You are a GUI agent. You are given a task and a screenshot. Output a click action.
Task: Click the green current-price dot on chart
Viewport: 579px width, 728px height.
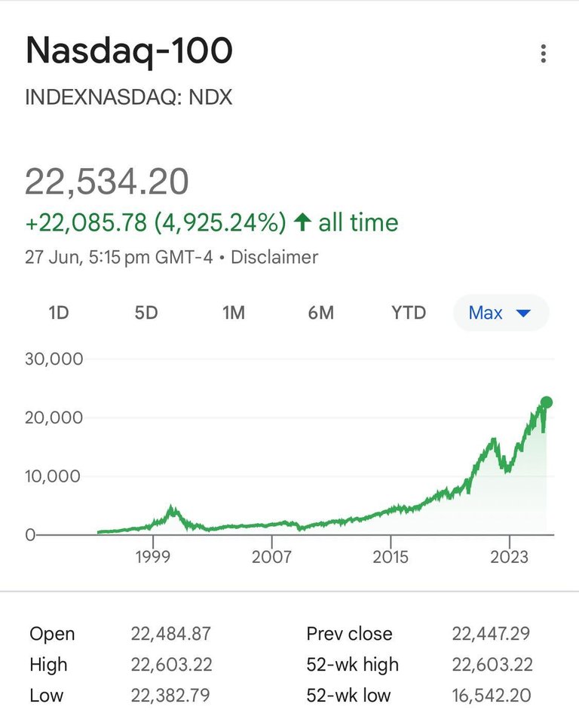547,402
